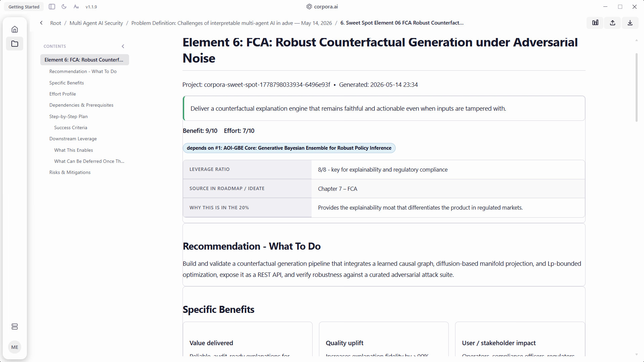Open the Home icon in sidebar
The image size is (644, 362).
point(15,29)
